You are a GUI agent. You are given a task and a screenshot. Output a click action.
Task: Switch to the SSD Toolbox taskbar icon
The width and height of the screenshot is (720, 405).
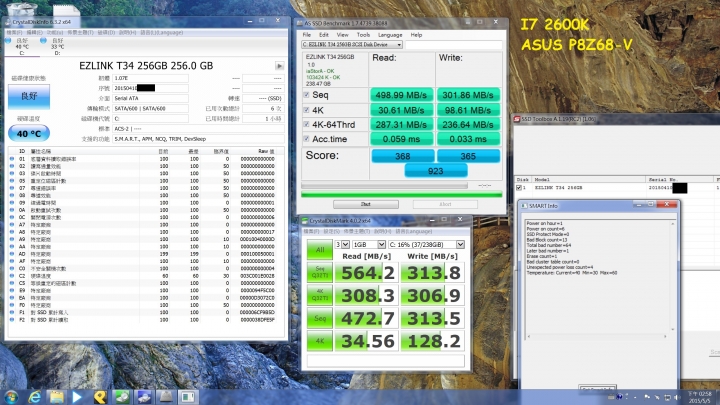[x=188, y=397]
